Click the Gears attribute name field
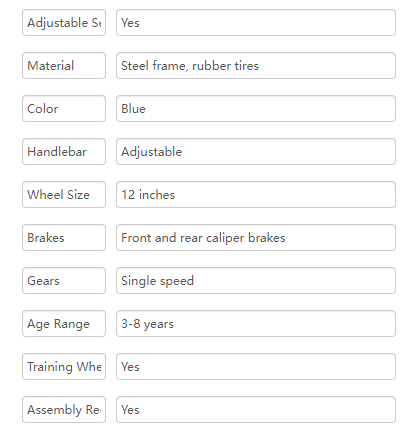Screen dimensions: 408x430 coord(64,281)
